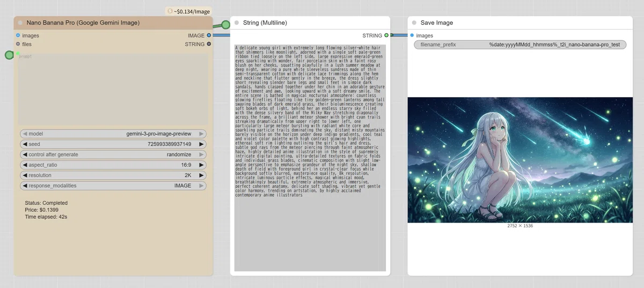Click the 2752 × 1536 dimensions label

tap(520, 226)
